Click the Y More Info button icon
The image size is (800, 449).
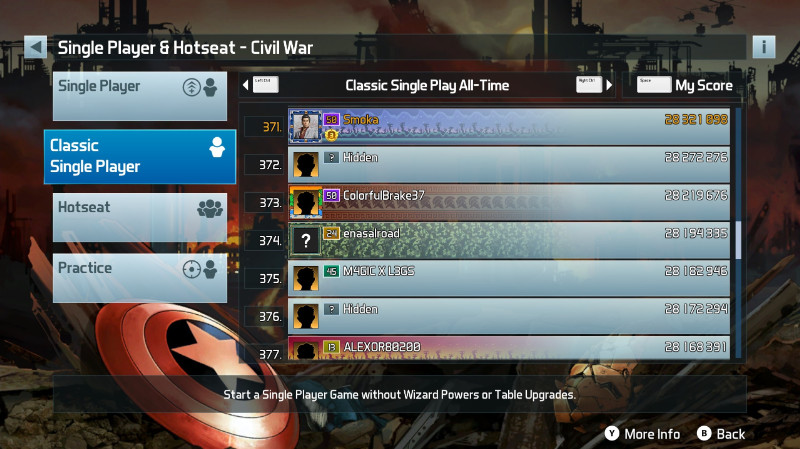coord(612,434)
